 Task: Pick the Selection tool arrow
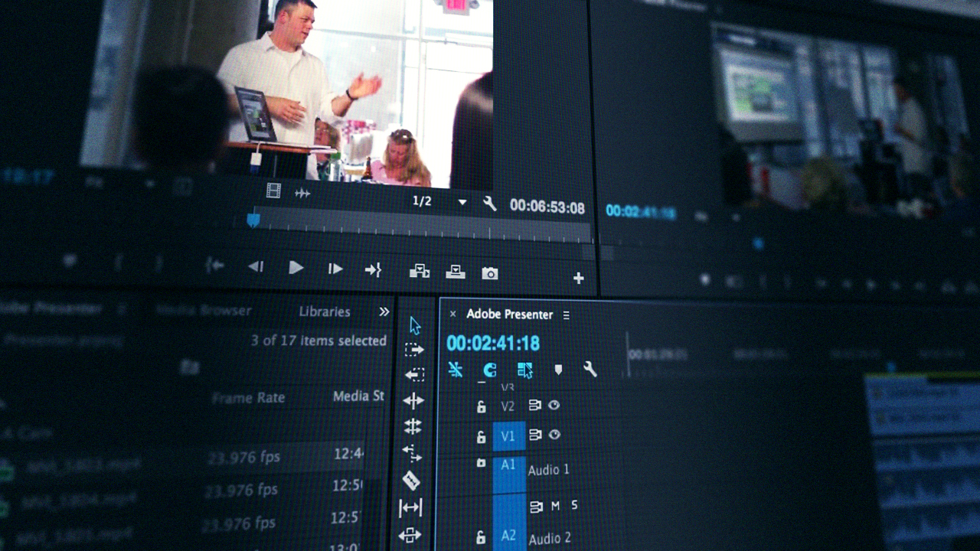tap(413, 326)
